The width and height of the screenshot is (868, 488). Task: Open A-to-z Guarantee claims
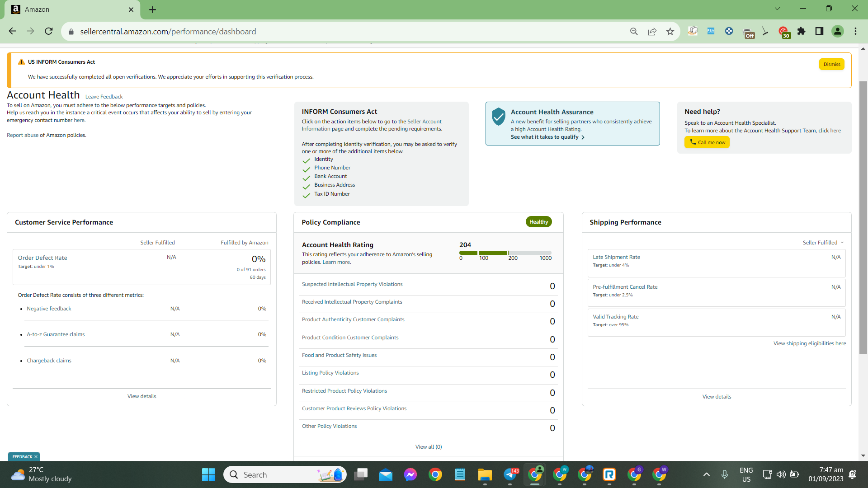pos(56,334)
